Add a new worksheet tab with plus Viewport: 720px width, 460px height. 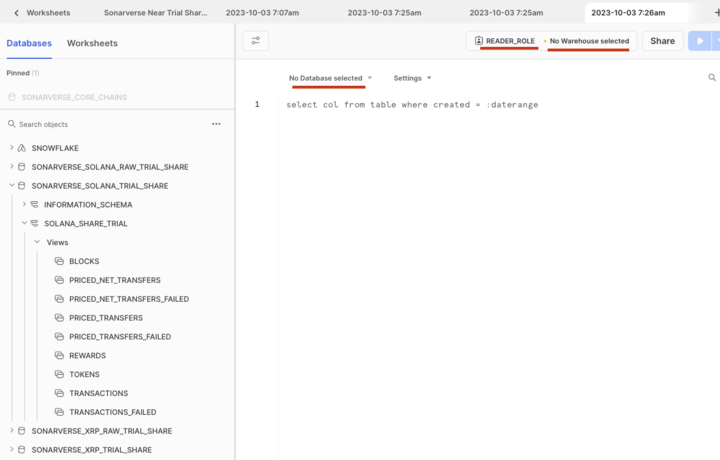pyautogui.click(x=717, y=12)
